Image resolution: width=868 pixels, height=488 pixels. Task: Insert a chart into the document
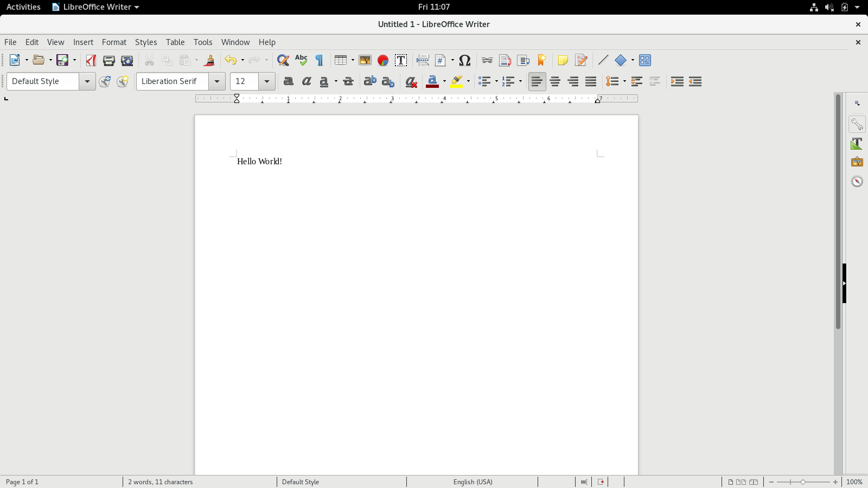pyautogui.click(x=383, y=60)
